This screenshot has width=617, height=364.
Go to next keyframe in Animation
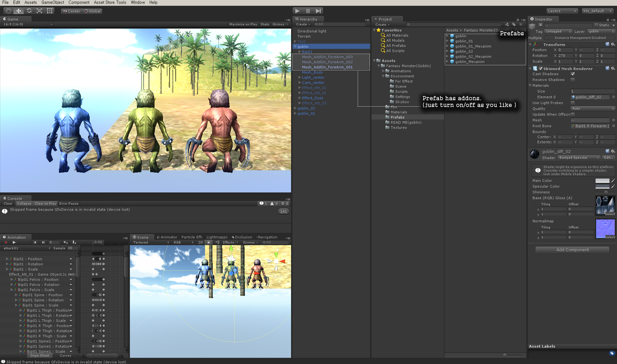coord(43,242)
